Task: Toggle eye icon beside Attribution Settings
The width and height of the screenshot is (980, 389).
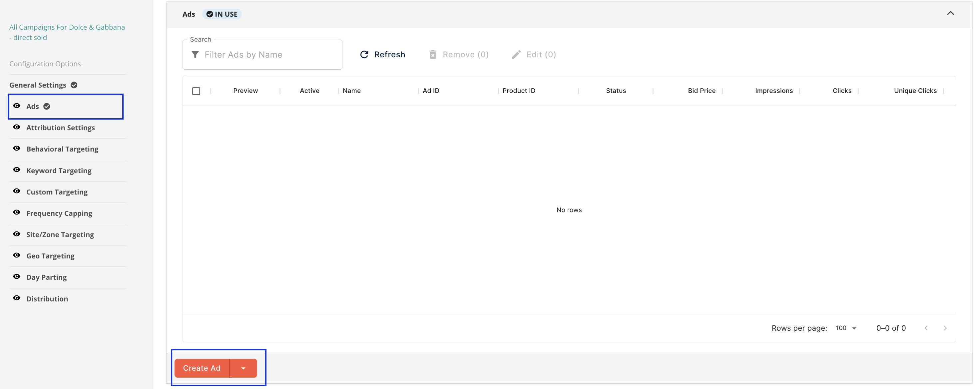Action: [x=17, y=127]
